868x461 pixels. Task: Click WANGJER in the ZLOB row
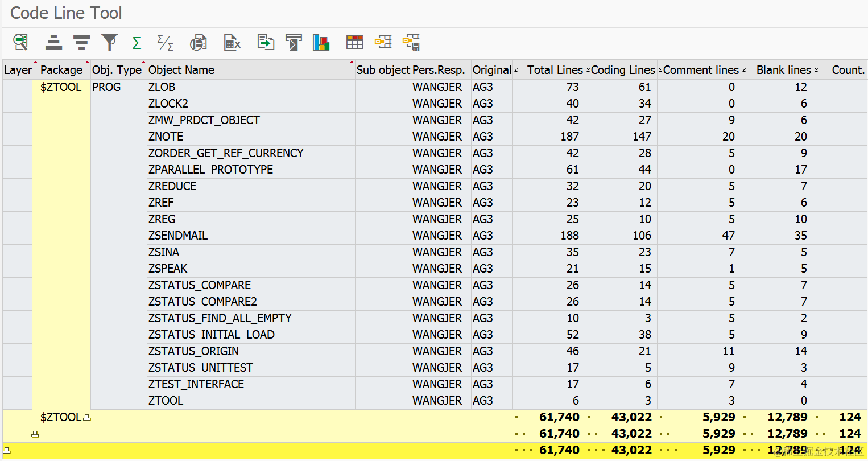(x=437, y=87)
